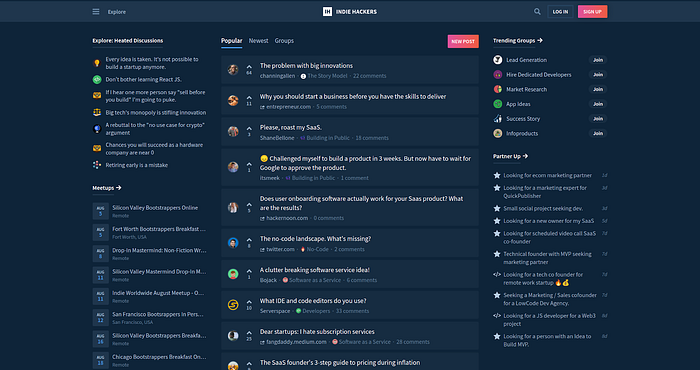Open 'Small social project seeking dev.' listing
700x370 pixels.
point(543,208)
